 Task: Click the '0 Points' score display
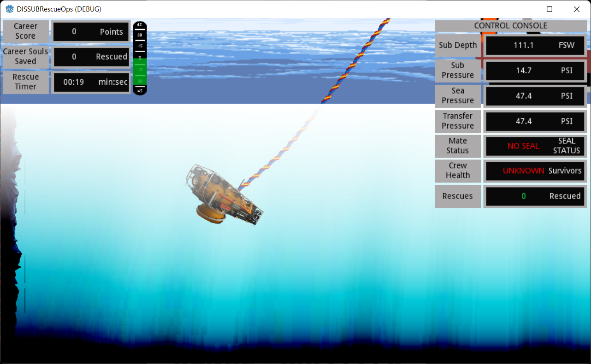pos(91,32)
